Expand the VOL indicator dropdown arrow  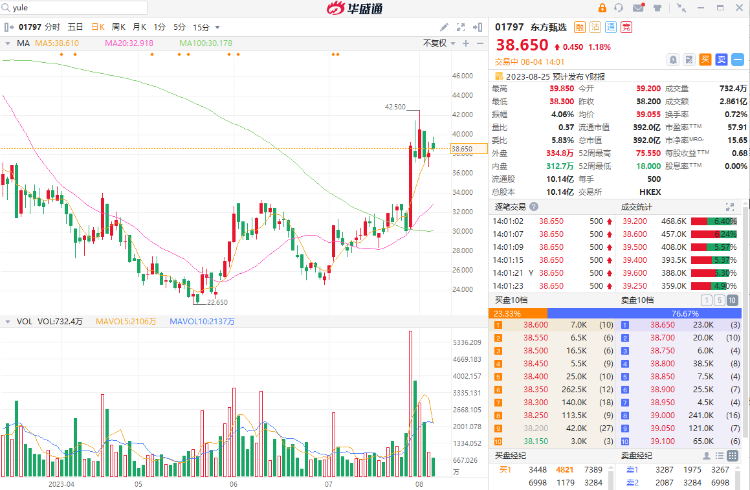click(x=8, y=322)
